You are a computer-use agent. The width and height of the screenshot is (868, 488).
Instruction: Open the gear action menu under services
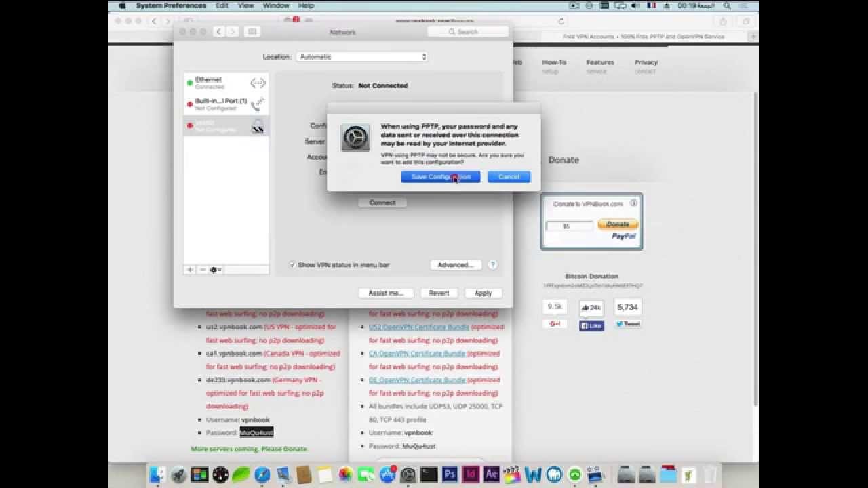(216, 270)
